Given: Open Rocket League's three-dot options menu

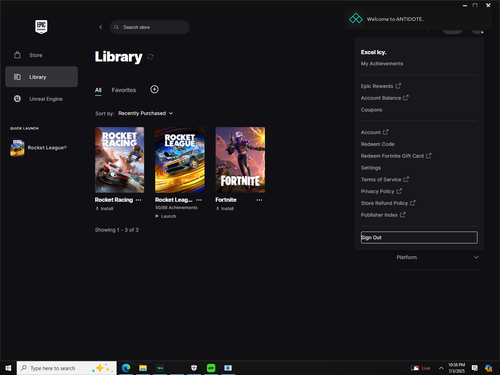Looking at the screenshot, I should pos(199,200).
